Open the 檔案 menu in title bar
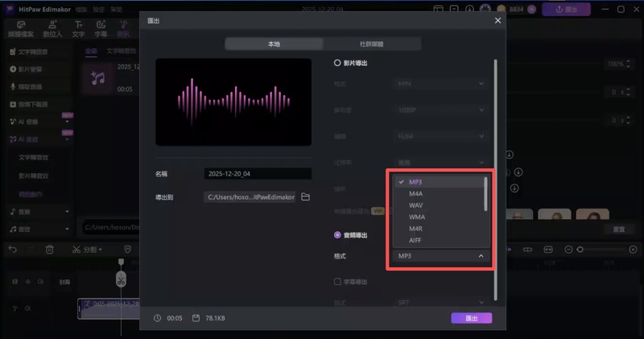Screen dimensions: 644x339 pos(81,9)
